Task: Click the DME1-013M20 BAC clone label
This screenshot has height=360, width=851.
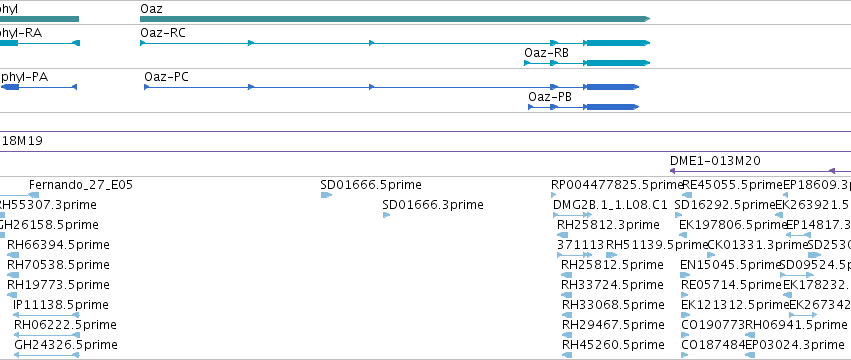Action: 715,161
